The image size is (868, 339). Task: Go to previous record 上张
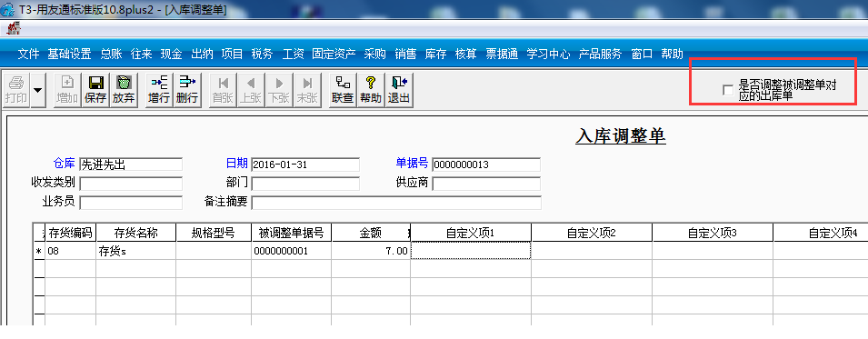tap(251, 90)
